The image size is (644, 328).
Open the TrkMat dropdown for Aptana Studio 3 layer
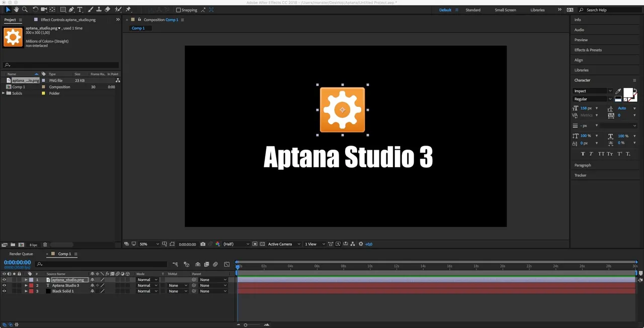pyautogui.click(x=178, y=285)
